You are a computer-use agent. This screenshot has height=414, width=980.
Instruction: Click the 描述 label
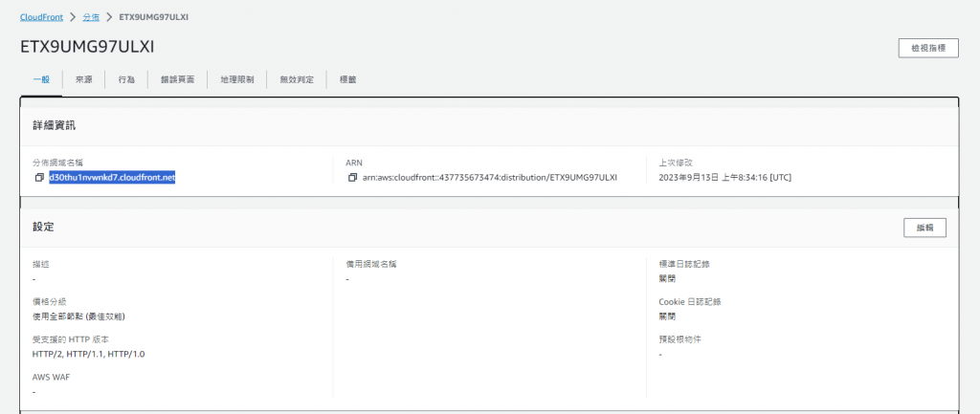click(40, 264)
